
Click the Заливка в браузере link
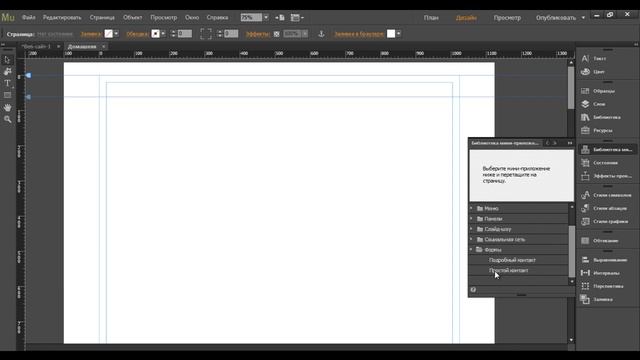pos(359,34)
